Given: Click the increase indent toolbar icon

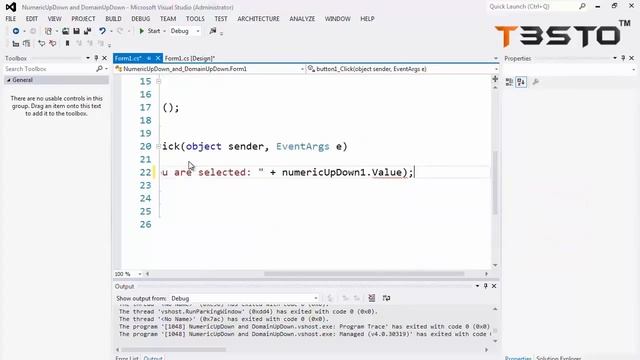Looking at the screenshot, I should (x=27, y=43).
